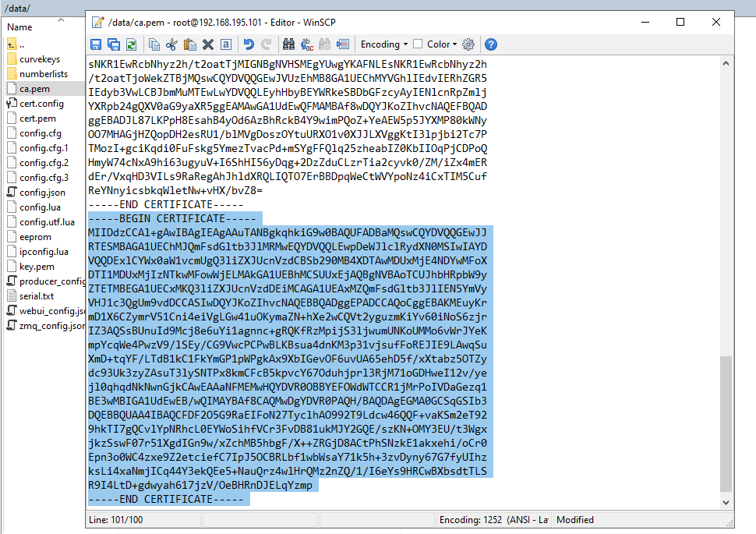This screenshot has height=534, width=756.
Task: Select config.cfg.3 file
Action: pos(44,178)
